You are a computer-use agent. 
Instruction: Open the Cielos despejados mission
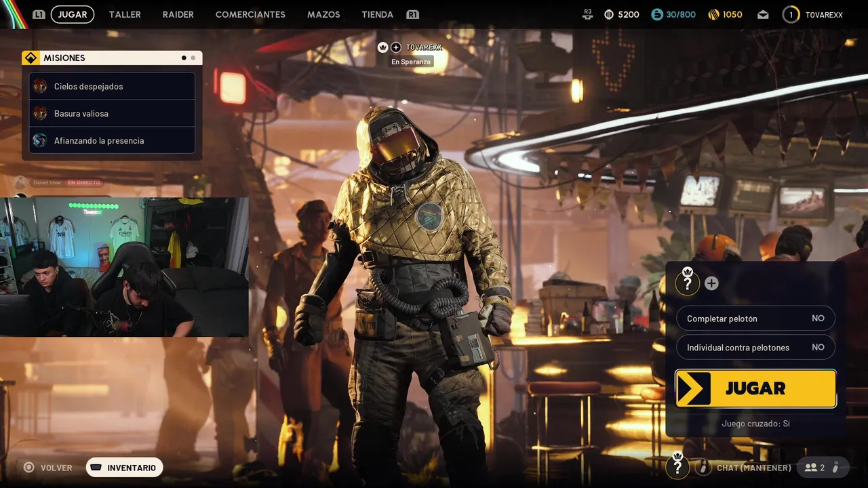(112, 86)
